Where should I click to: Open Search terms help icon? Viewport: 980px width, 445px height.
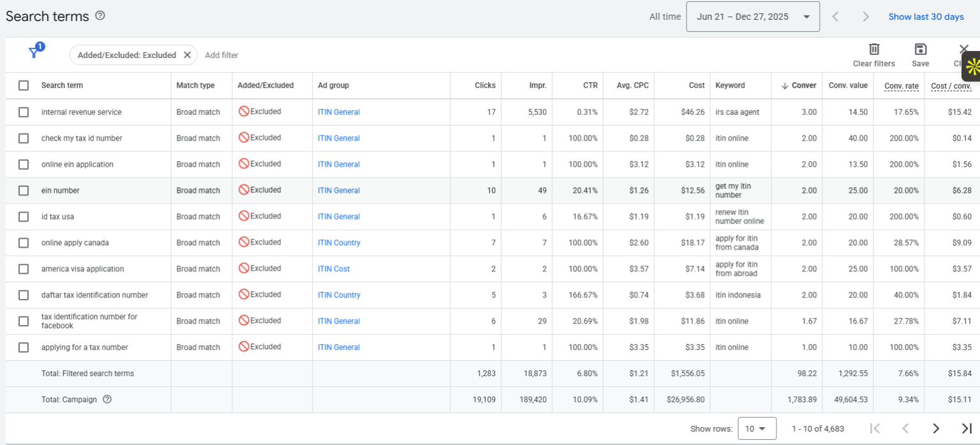[100, 16]
